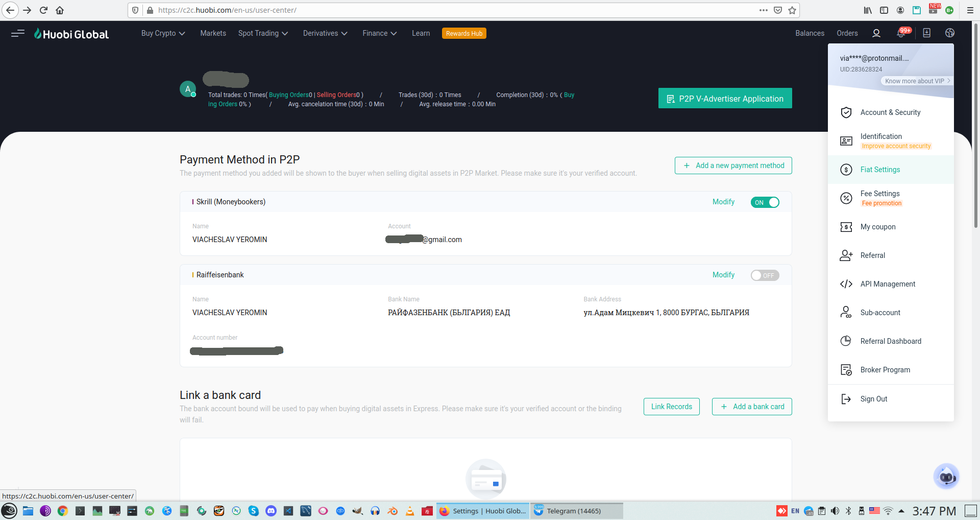Open the notifications bell with 99+ badge
The image size is (980, 520).
[x=901, y=33]
